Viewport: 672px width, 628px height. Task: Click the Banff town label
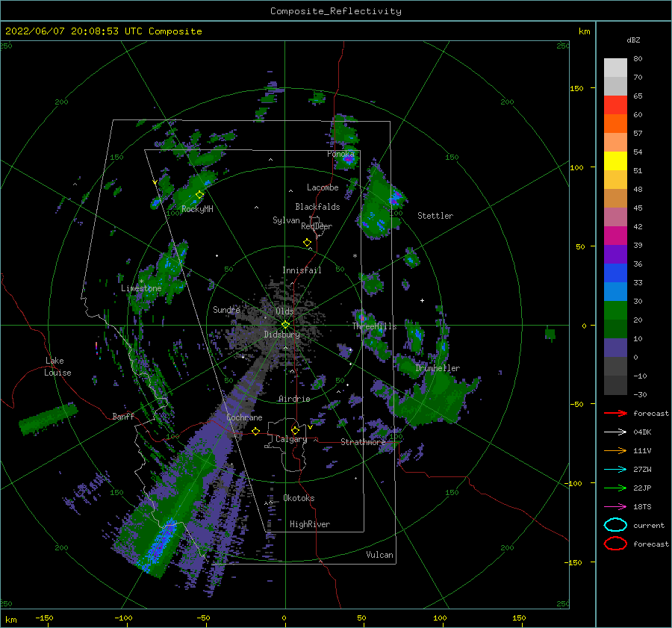coord(123,416)
